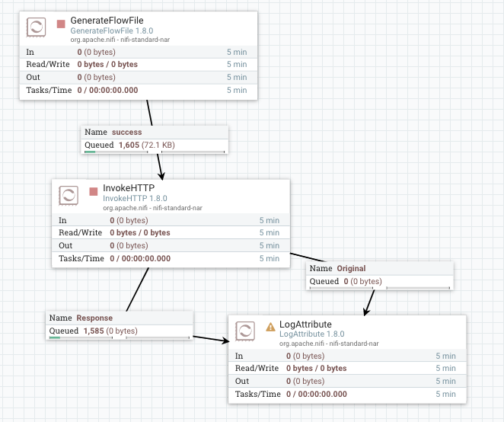Select the success connection label
This screenshot has width=504, height=422.
tap(126, 132)
